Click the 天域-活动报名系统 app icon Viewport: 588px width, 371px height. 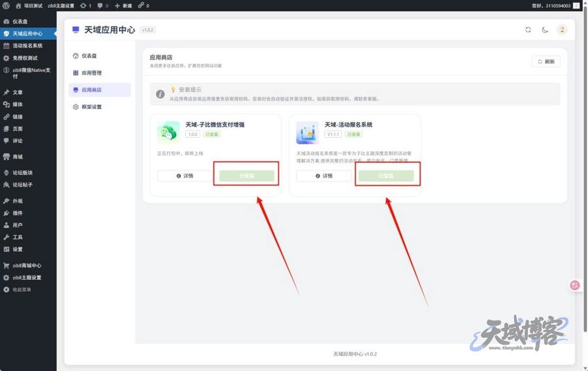[308, 133]
